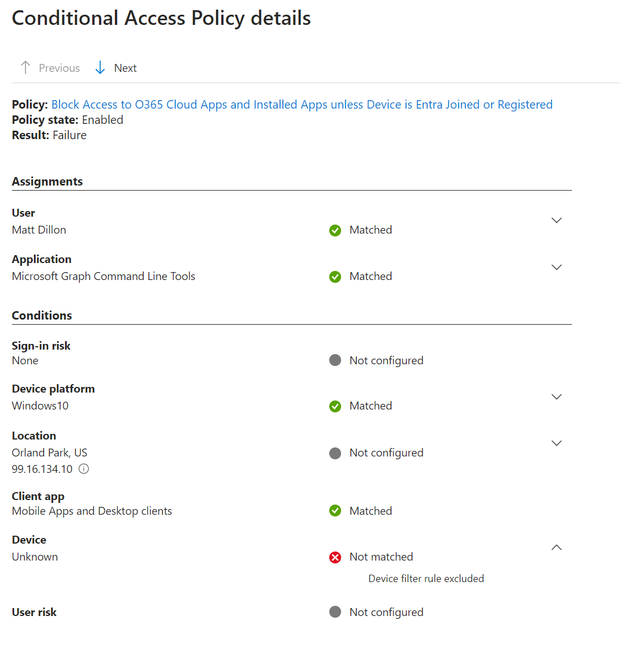Expand the Location condition chevron
This screenshot has width=620, height=672.
click(x=557, y=443)
